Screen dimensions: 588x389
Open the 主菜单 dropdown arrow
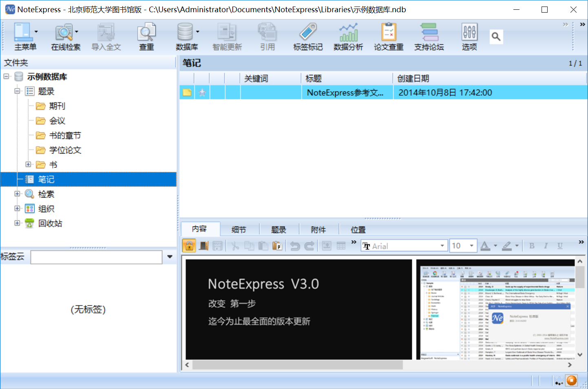click(36, 32)
